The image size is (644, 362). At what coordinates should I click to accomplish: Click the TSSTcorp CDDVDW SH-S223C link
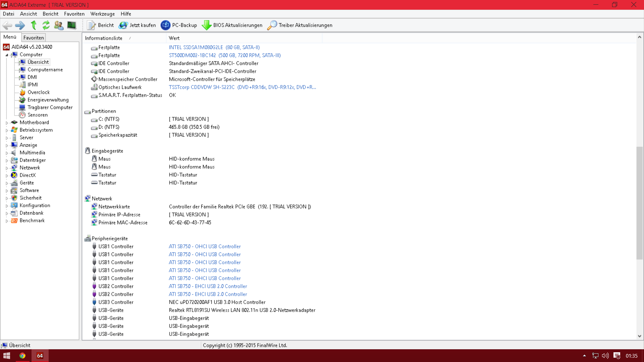tap(242, 87)
